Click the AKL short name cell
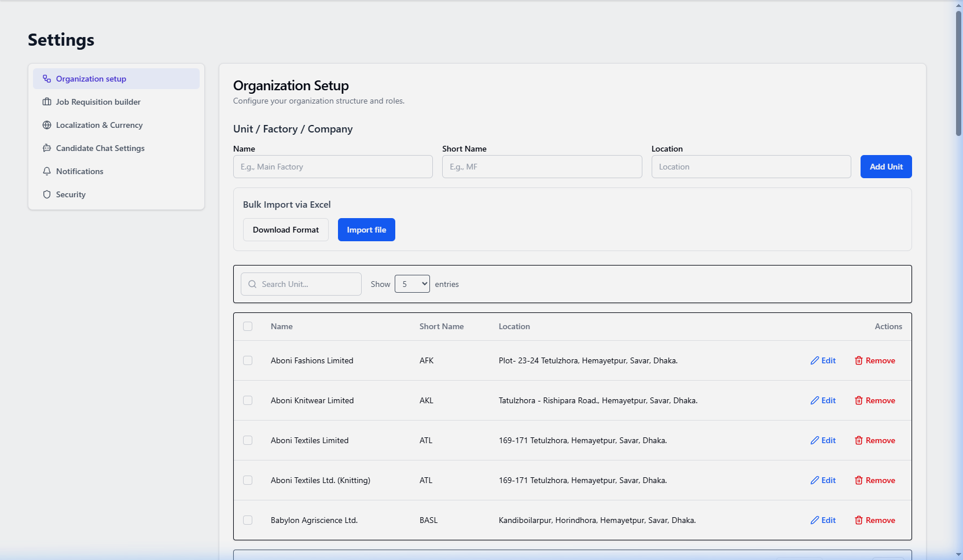Screen dimensions: 963x560 [427, 400]
